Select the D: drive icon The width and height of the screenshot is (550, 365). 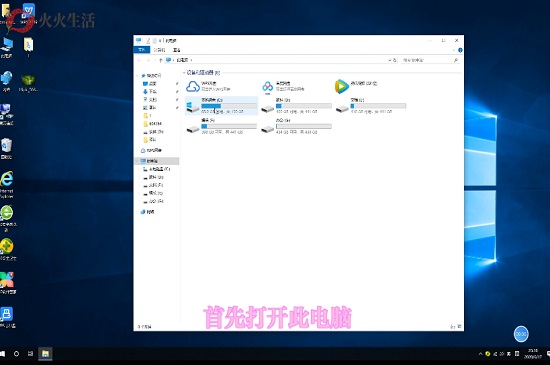click(268, 109)
